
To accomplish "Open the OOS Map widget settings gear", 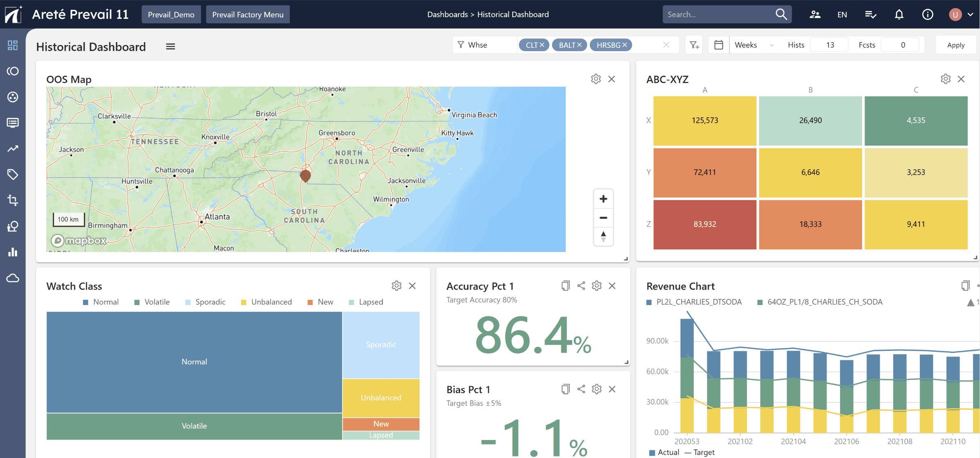I will 596,79.
